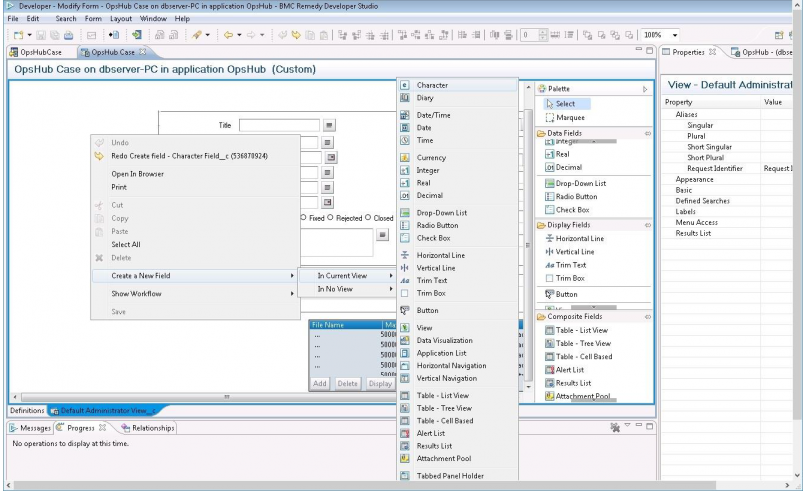Click the Add button under attachment table

pos(320,384)
